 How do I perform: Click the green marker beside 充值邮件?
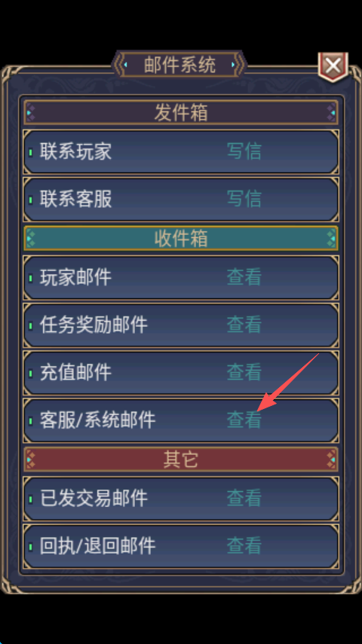[30, 374]
